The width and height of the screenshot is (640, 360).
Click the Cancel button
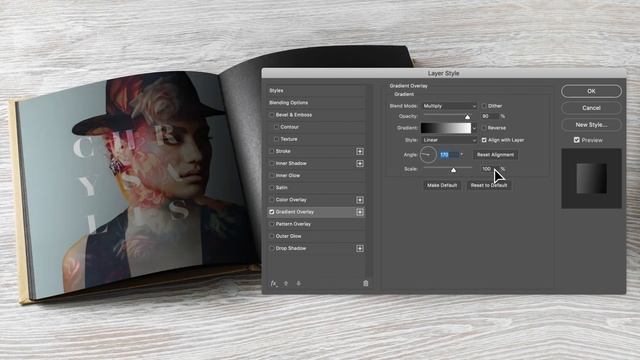591,108
